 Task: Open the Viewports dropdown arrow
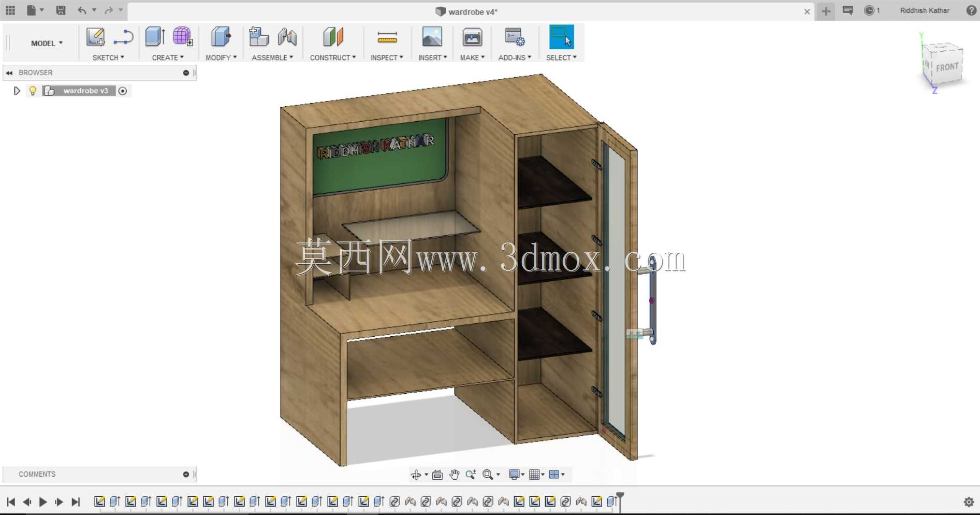tap(563, 475)
